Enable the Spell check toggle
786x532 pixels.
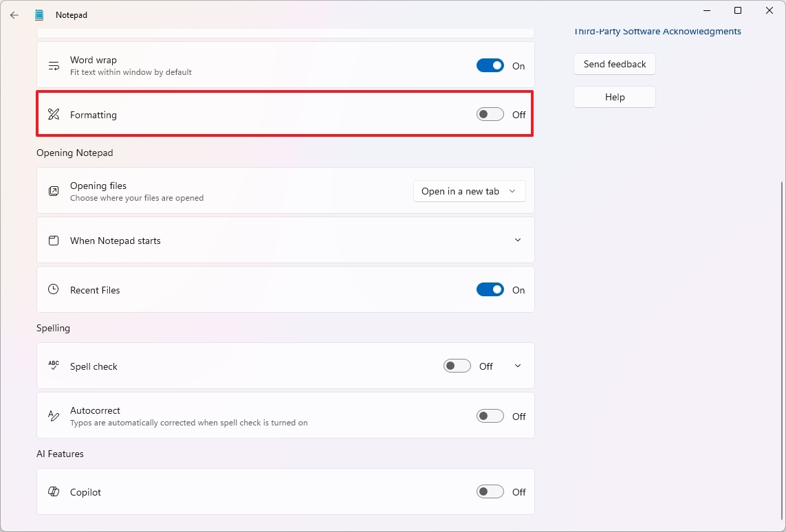point(457,366)
